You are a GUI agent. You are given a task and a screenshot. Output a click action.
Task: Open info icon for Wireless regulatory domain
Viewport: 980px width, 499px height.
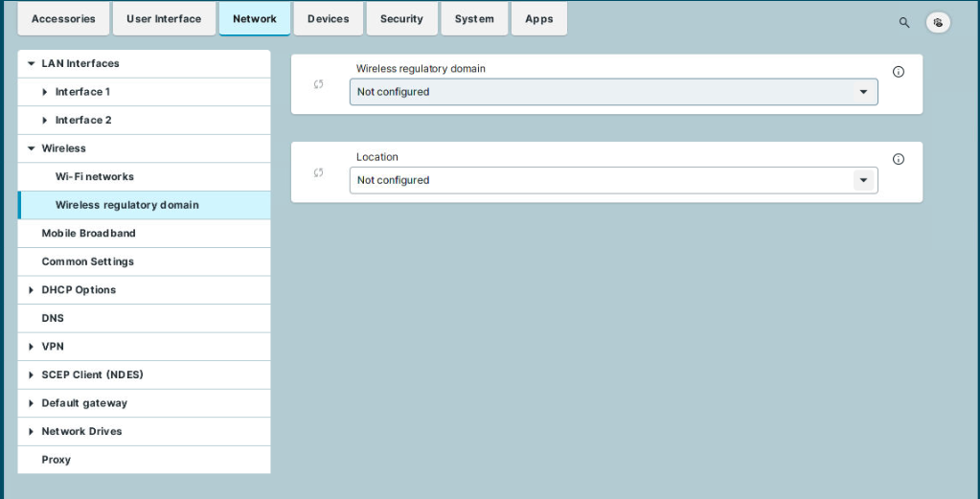point(899,72)
